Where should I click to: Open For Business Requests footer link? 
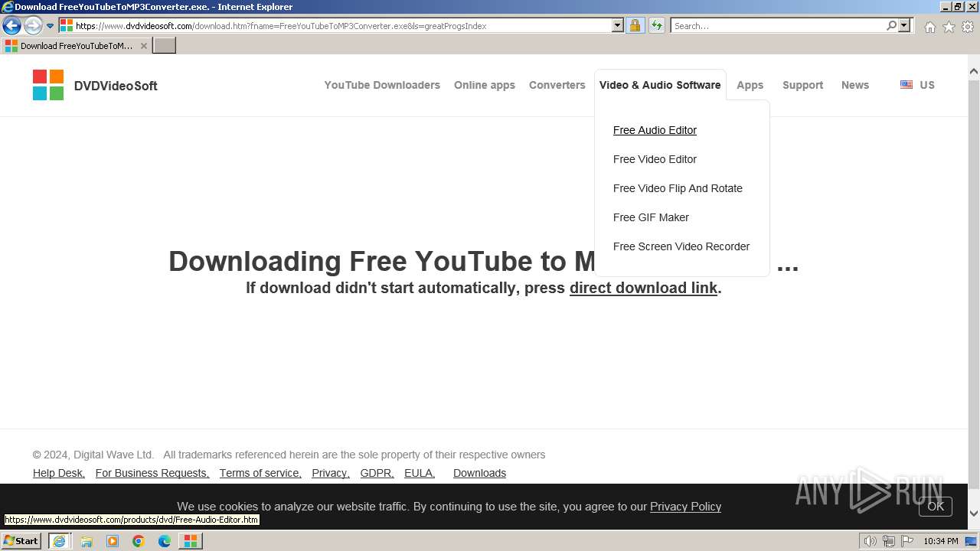(x=152, y=473)
